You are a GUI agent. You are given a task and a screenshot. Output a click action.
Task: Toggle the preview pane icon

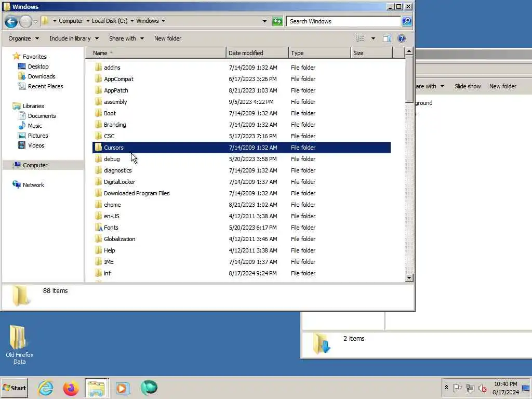(387, 38)
